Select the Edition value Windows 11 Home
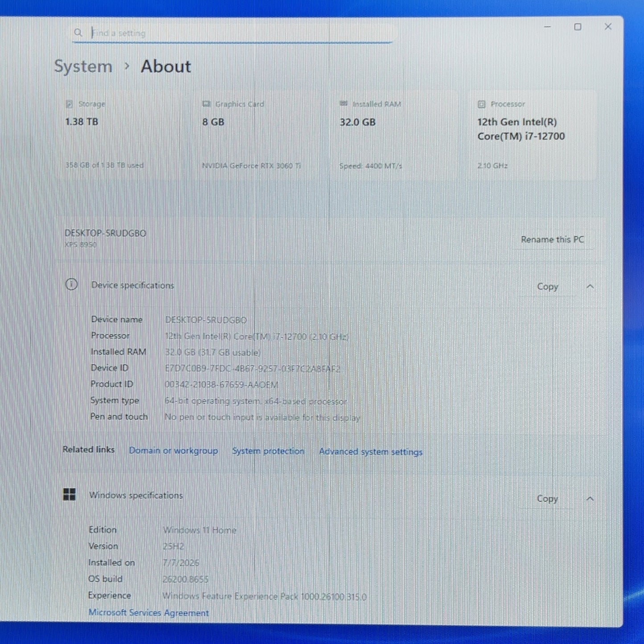644x644 pixels. click(200, 530)
